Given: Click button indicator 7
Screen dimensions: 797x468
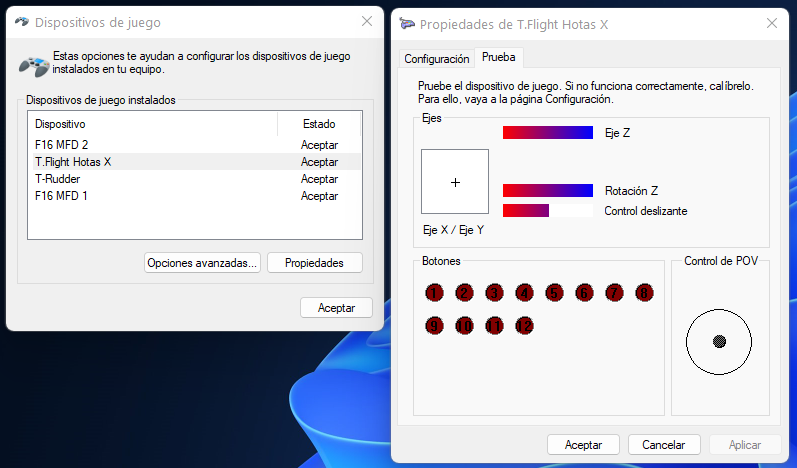Looking at the screenshot, I should 614,293.
